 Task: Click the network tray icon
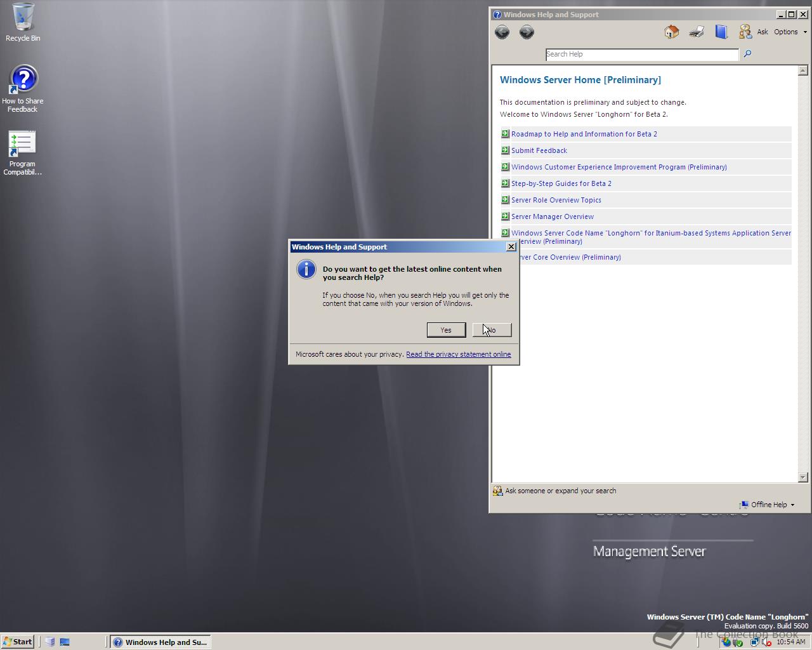755,642
